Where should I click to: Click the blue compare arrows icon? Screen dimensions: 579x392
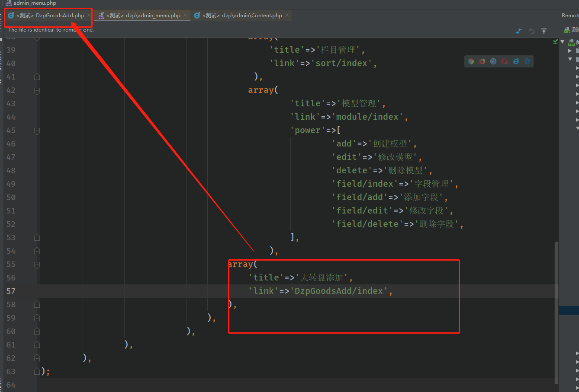click(x=519, y=31)
